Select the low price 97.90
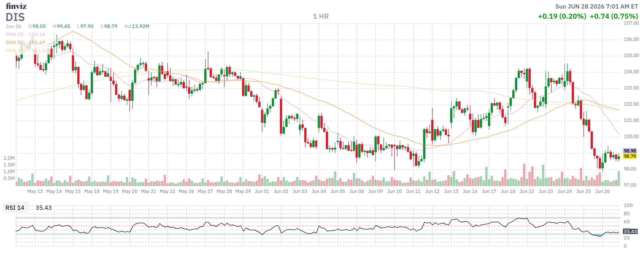The image size is (644, 253). (87, 26)
